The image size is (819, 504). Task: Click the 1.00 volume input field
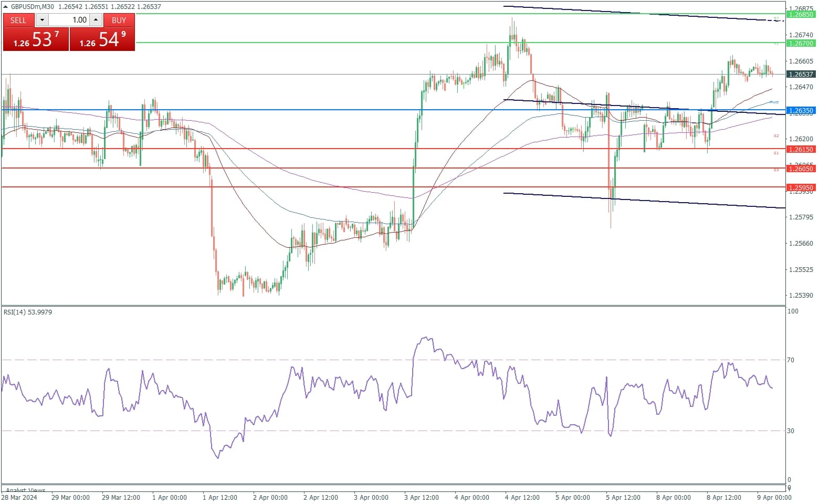[69, 20]
